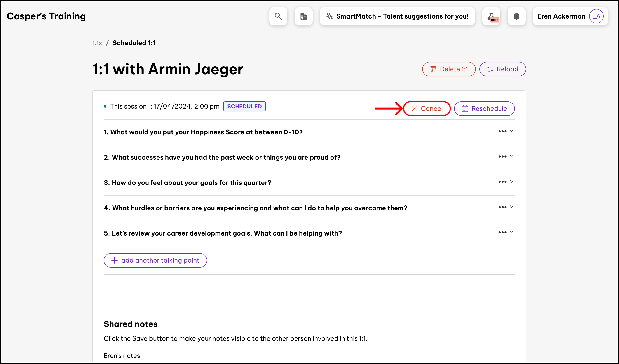Image resolution: width=619 pixels, height=364 pixels.
Task: Cancel this scheduled session
Action: pyautogui.click(x=427, y=108)
